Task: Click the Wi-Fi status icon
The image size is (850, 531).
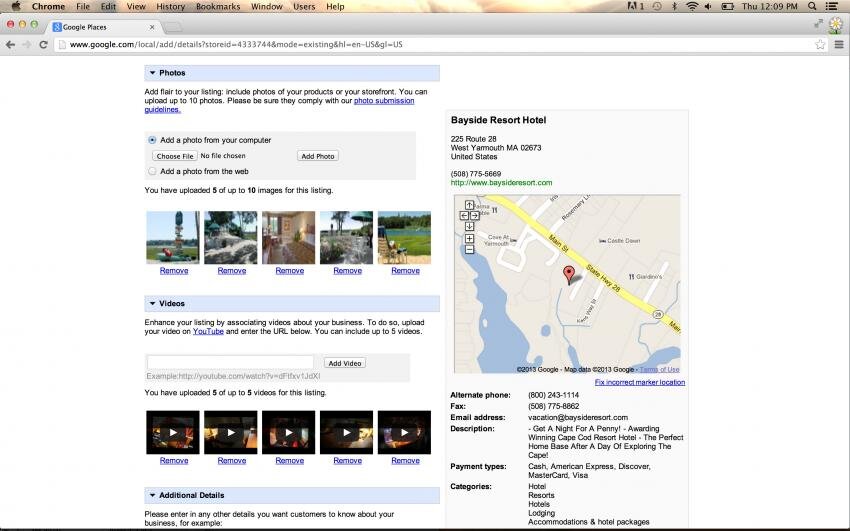Action: click(692, 6)
